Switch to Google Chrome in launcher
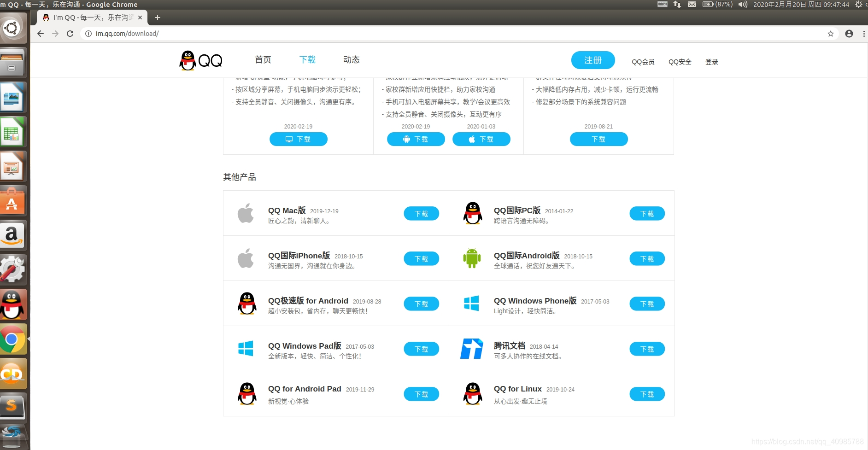 pyautogui.click(x=12, y=339)
